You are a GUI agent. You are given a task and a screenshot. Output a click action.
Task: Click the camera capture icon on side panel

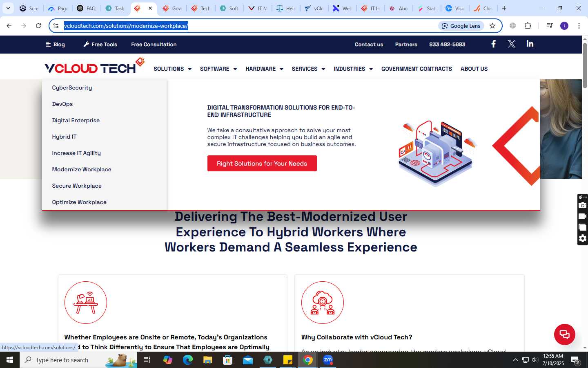pyautogui.click(x=583, y=205)
